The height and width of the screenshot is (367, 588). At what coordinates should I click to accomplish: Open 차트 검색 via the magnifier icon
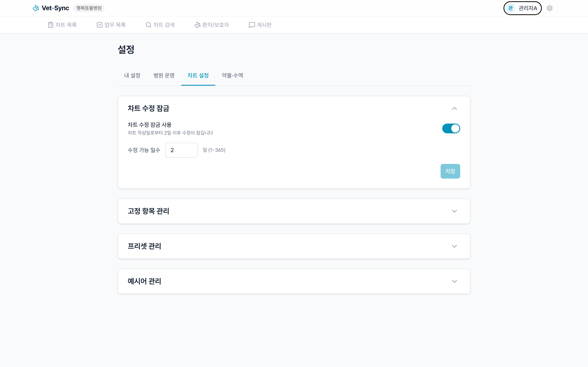coord(148,25)
